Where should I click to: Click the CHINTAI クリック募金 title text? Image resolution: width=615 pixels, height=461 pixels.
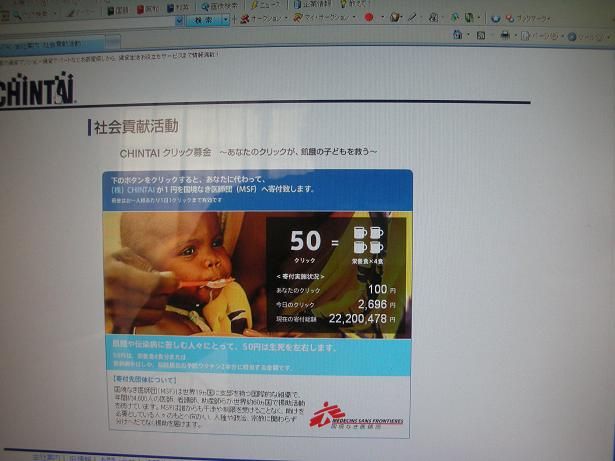[x=166, y=153]
